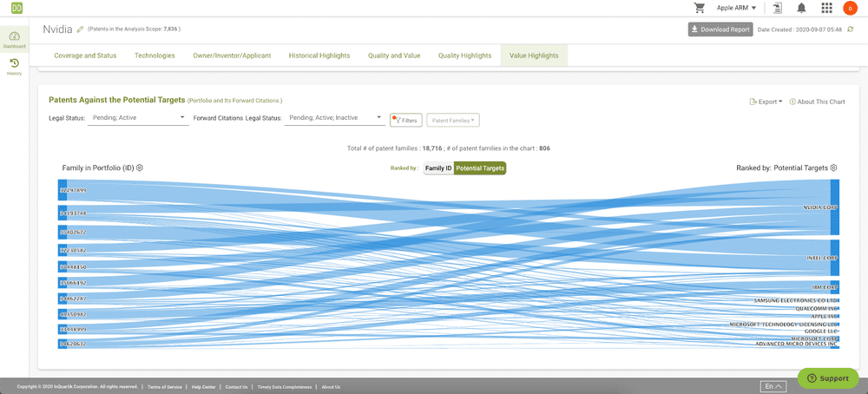Click the Date Created timestamp
Viewport: 868px width, 394px height.
tap(800, 30)
